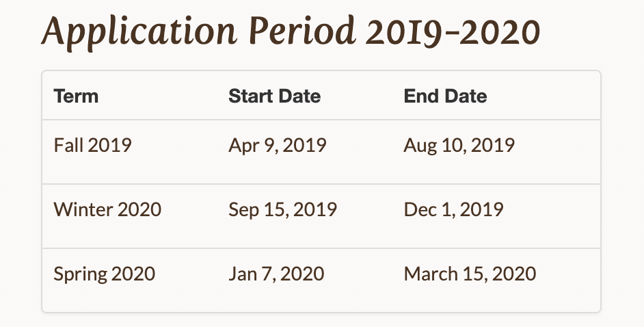Click the Fall 2019 term cell
The image size is (644, 327).
(92, 146)
